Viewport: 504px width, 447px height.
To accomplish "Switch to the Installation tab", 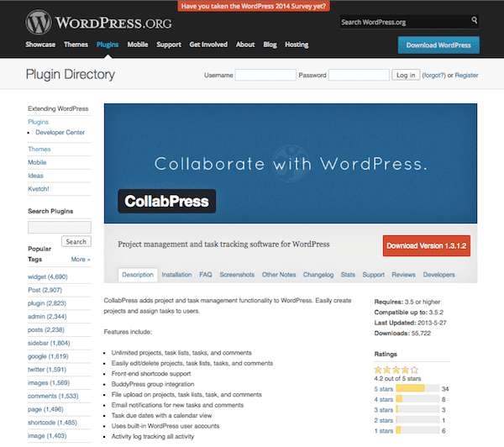I will (x=176, y=275).
